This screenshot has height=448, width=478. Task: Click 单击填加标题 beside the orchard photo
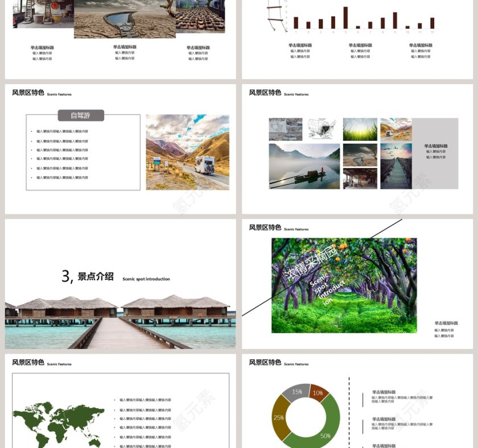pos(446,323)
